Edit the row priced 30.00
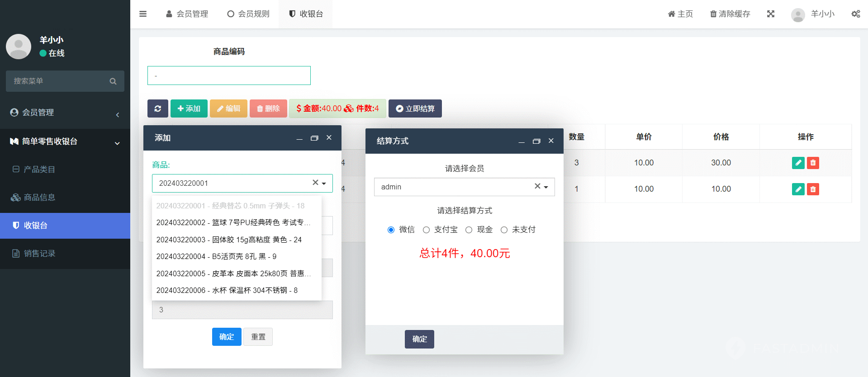Screen dimensions: 868x377 coord(798,163)
